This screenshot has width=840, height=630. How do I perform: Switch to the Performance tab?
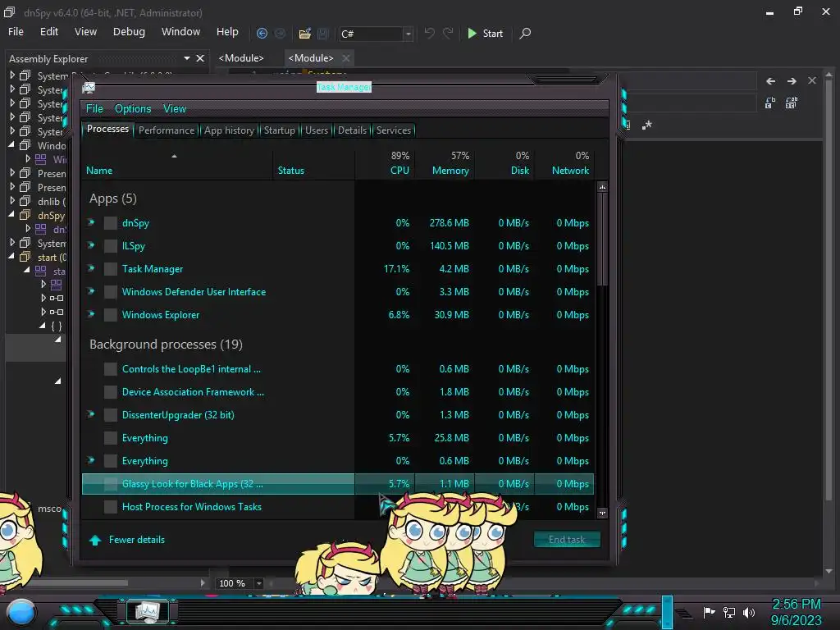pyautogui.click(x=167, y=130)
